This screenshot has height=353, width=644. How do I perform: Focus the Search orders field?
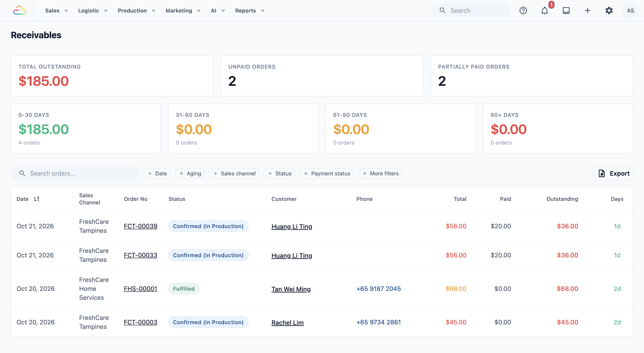[75, 173]
